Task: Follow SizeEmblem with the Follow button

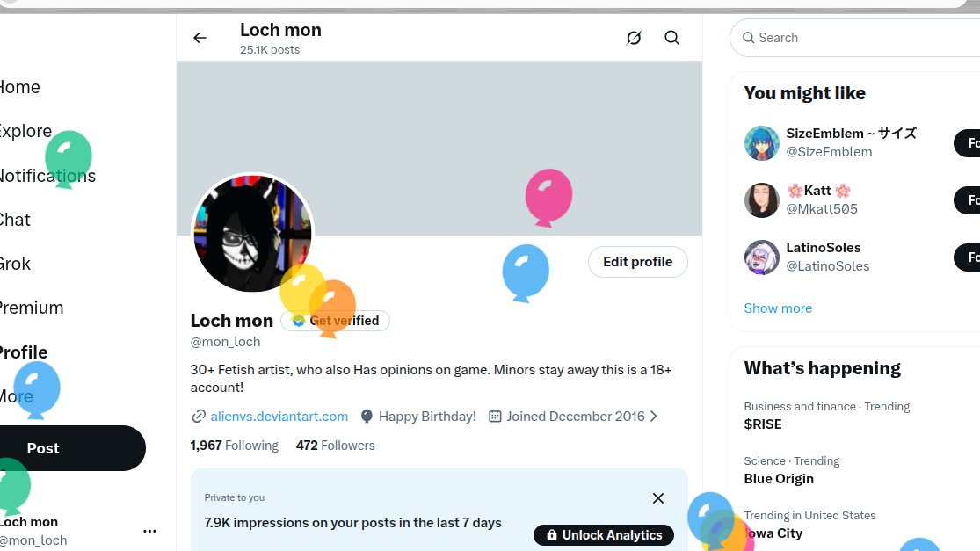Action: tap(967, 143)
